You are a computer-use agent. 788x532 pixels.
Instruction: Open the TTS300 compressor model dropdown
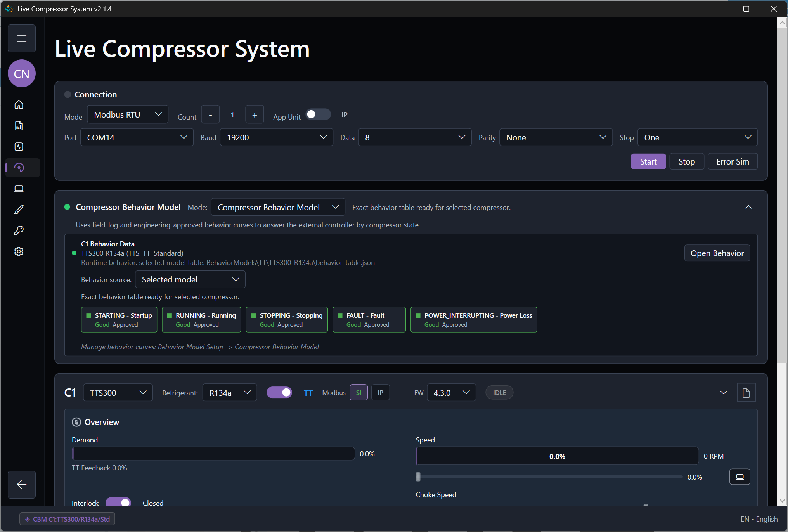point(118,393)
